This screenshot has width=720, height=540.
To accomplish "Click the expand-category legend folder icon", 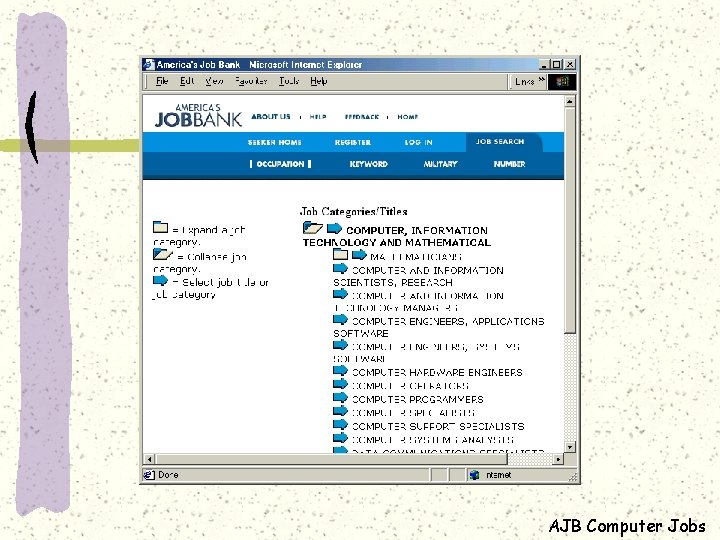I will point(160,227).
